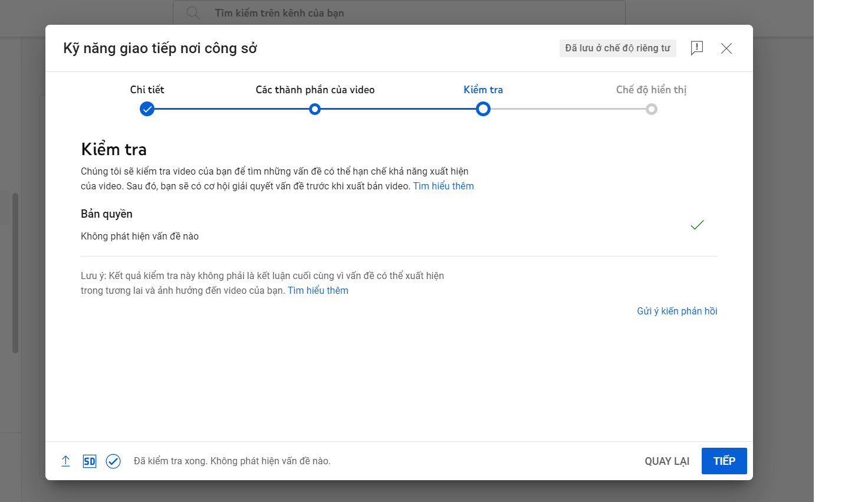Go to Các thành phần của video step

tap(315, 109)
